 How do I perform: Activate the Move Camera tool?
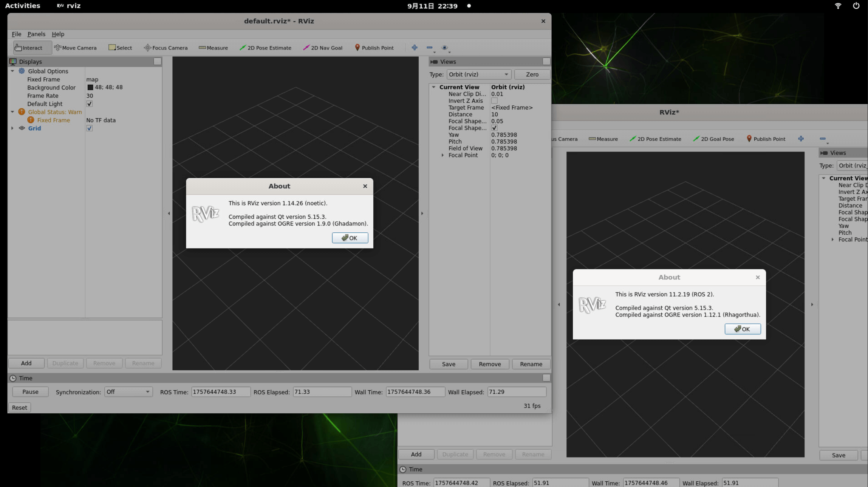75,48
